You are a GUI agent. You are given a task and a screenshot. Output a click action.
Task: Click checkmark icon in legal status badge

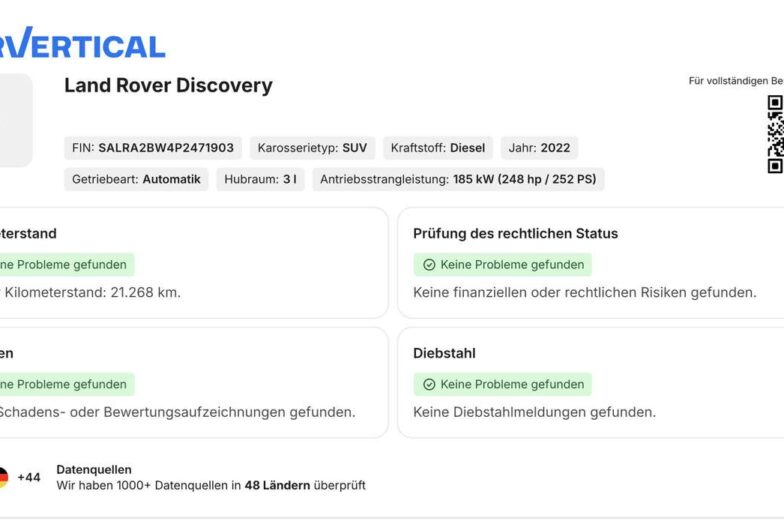[429, 264]
